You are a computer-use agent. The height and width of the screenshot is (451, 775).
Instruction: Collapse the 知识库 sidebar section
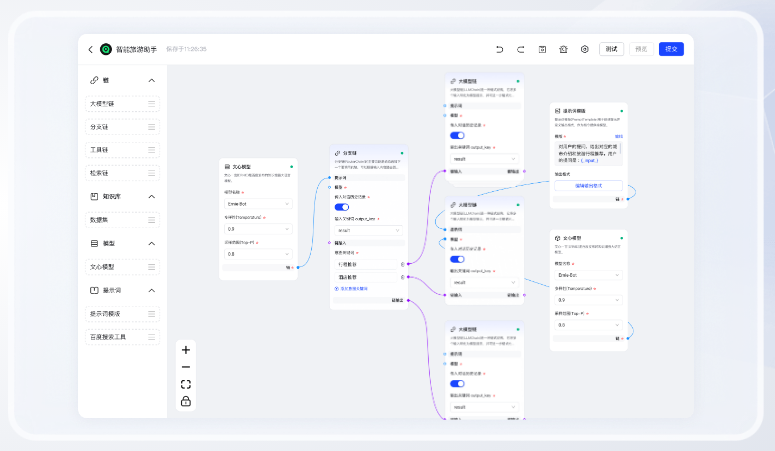(x=152, y=196)
